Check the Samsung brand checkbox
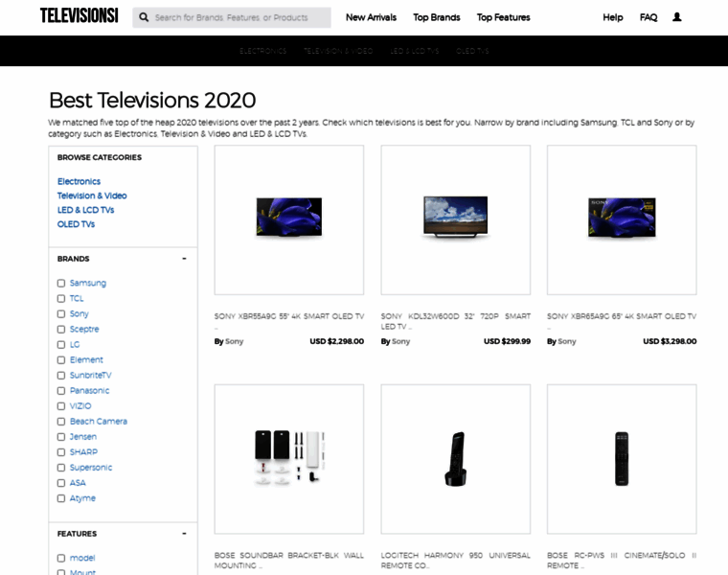728x575 pixels. 60,284
